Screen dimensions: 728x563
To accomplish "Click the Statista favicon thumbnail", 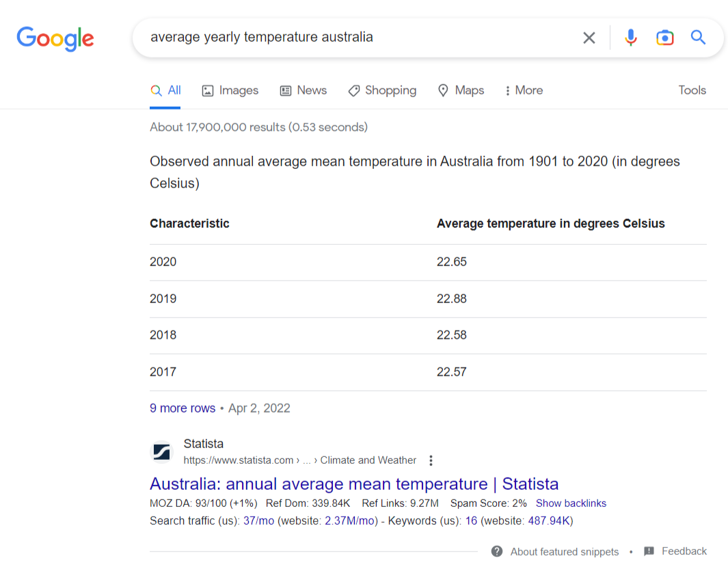I will (x=161, y=451).
